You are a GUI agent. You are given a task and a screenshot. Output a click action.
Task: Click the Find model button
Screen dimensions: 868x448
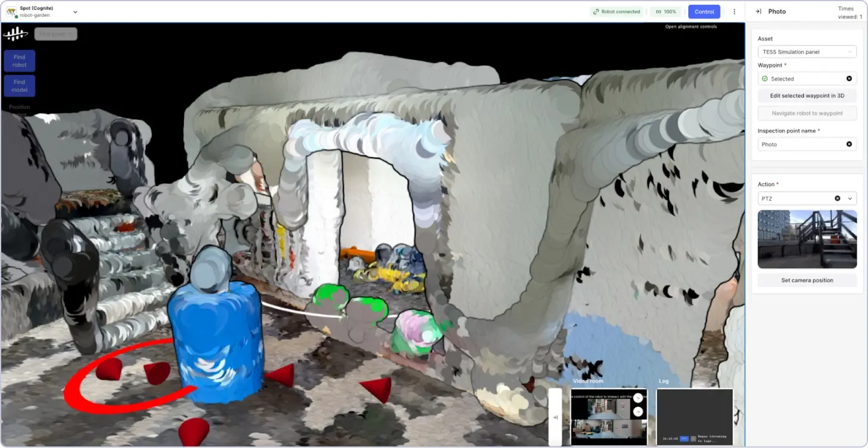[19, 86]
